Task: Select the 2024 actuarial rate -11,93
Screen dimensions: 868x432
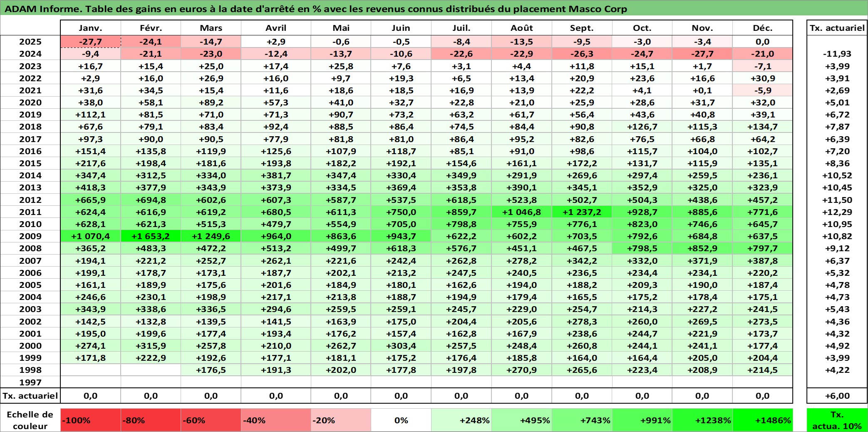Action: (837, 54)
